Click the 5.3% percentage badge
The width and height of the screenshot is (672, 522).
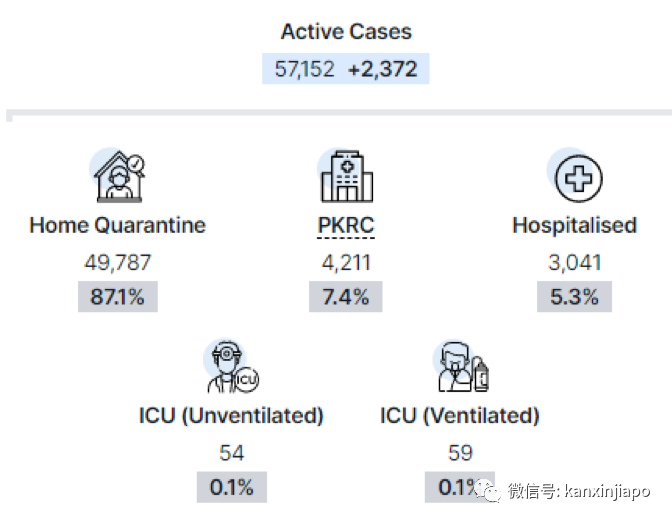point(574,297)
